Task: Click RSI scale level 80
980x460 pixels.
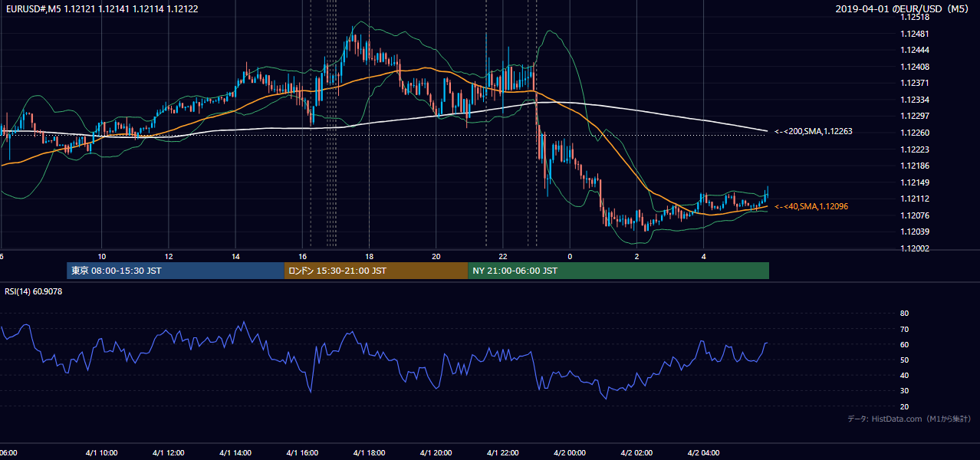Action: tap(904, 314)
